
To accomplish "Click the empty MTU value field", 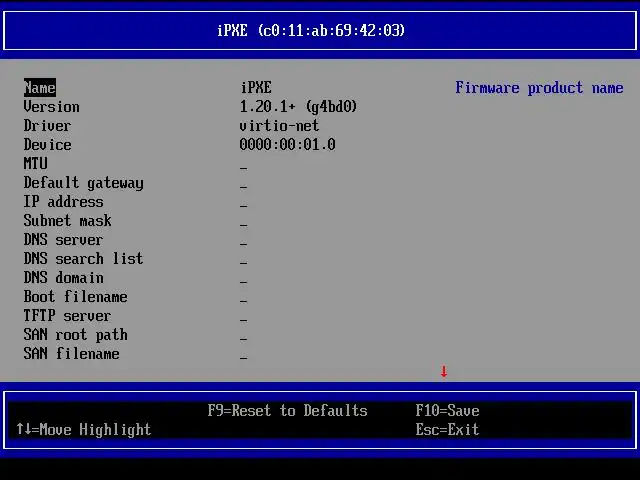I will coord(244,168).
